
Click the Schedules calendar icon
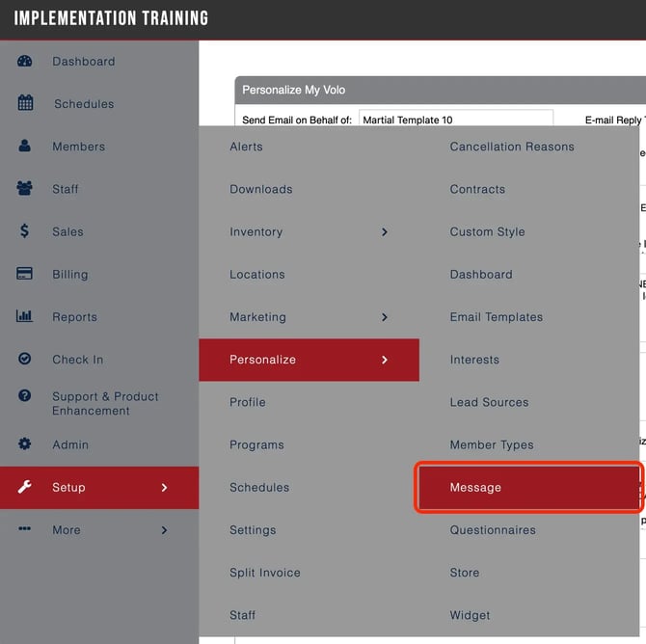click(25, 103)
